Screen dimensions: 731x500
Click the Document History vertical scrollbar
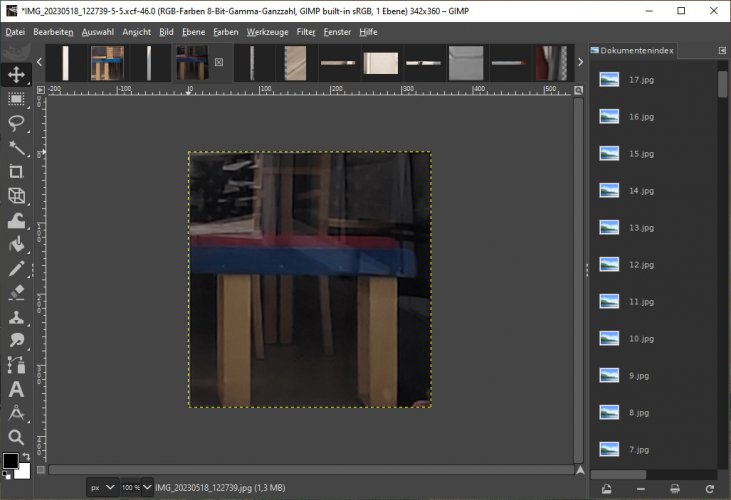click(723, 84)
